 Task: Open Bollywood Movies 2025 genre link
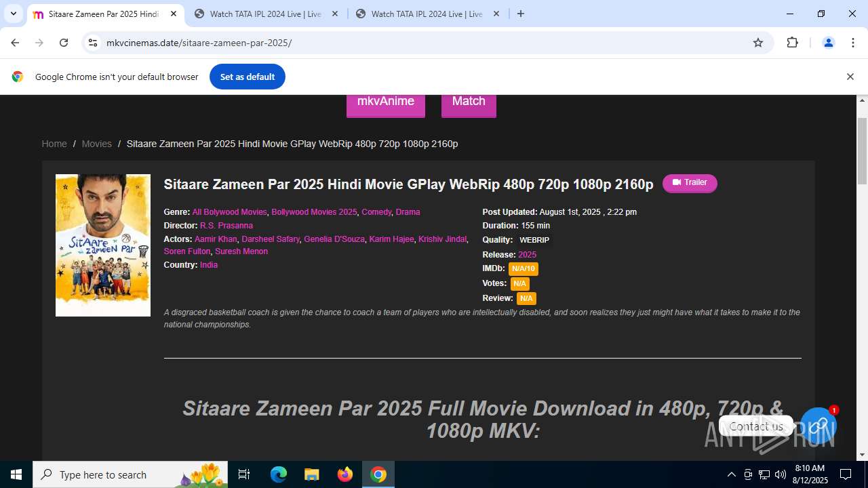pos(314,212)
